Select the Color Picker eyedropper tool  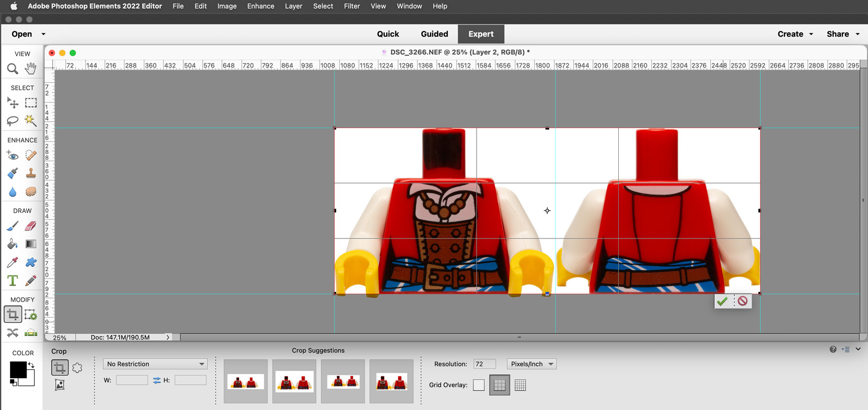click(x=13, y=262)
